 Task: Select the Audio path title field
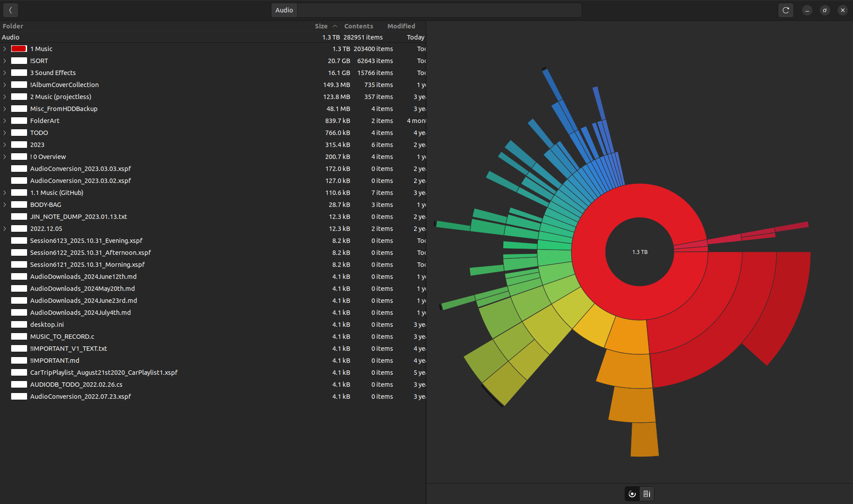coord(284,10)
